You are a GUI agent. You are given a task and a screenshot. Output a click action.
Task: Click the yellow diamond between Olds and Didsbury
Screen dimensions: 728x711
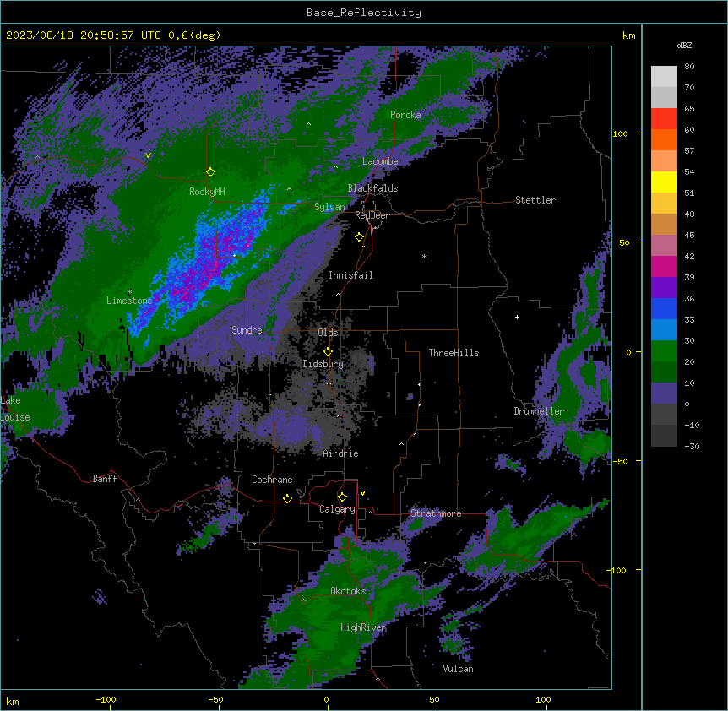point(328,351)
